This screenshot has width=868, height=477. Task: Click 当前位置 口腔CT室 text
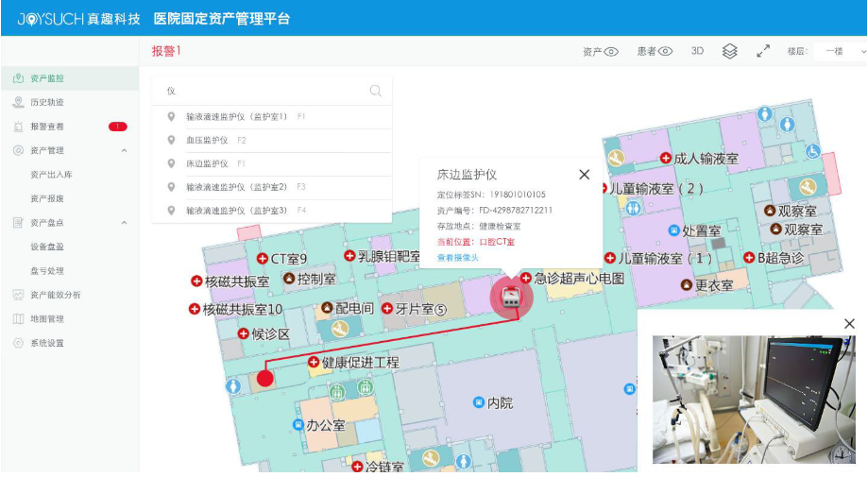pos(476,242)
